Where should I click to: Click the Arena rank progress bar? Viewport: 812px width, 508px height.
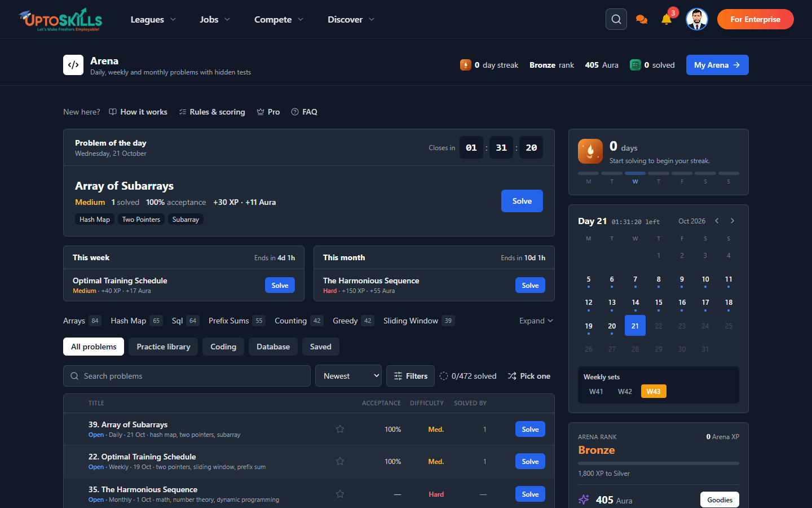tap(659, 463)
